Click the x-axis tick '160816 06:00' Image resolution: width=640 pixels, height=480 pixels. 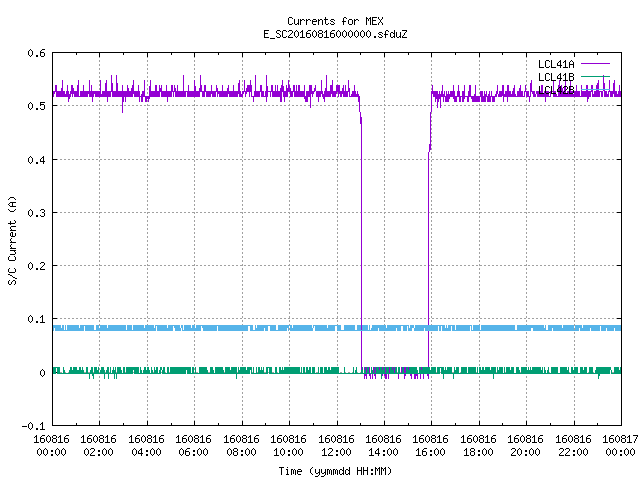click(193, 446)
